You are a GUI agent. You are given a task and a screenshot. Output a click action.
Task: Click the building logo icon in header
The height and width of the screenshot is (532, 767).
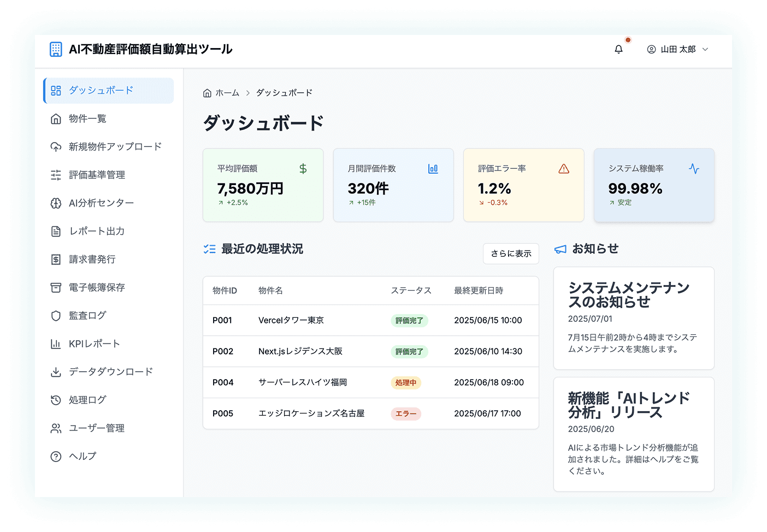pyautogui.click(x=56, y=49)
